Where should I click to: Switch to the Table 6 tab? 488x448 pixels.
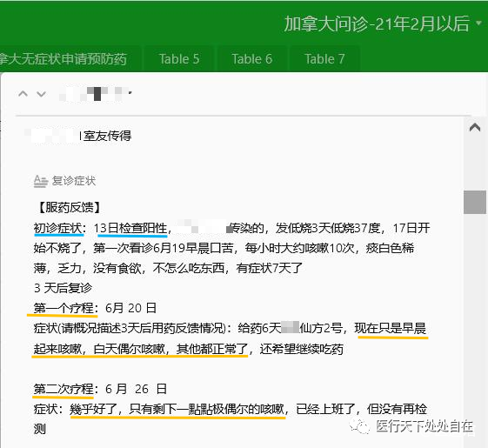[x=251, y=59]
